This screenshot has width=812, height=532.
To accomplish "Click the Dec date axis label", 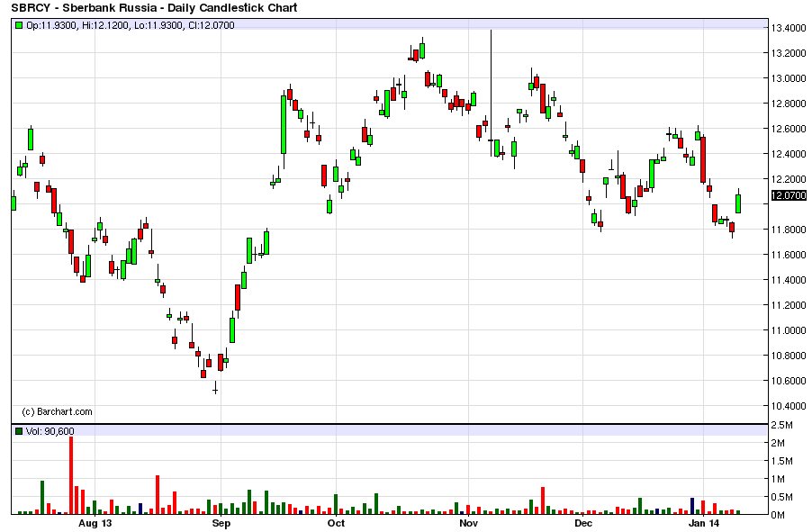I will pyautogui.click(x=583, y=523).
